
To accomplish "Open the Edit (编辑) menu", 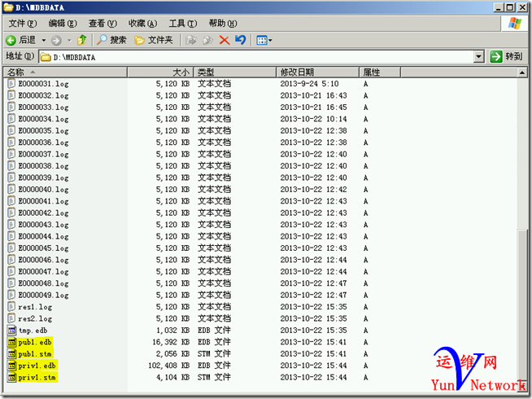I will tap(63, 24).
